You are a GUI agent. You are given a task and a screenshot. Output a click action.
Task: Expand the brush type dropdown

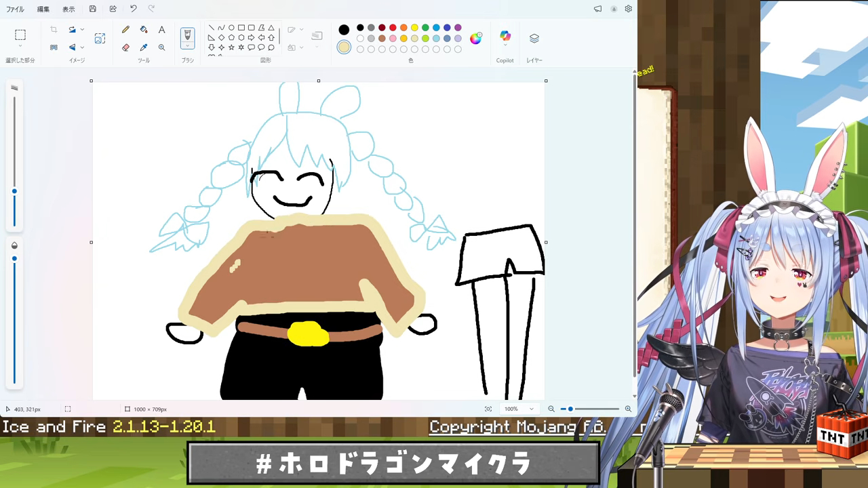pyautogui.click(x=188, y=46)
